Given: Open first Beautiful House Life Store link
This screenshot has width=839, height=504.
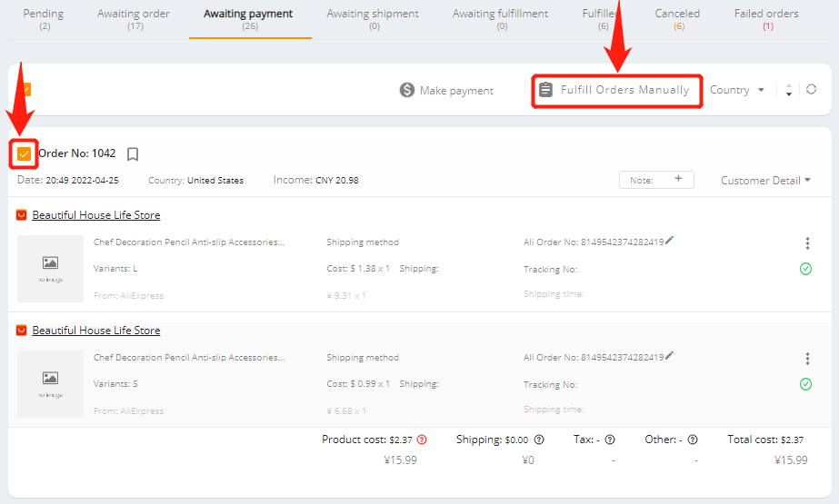Looking at the screenshot, I should pos(96,215).
